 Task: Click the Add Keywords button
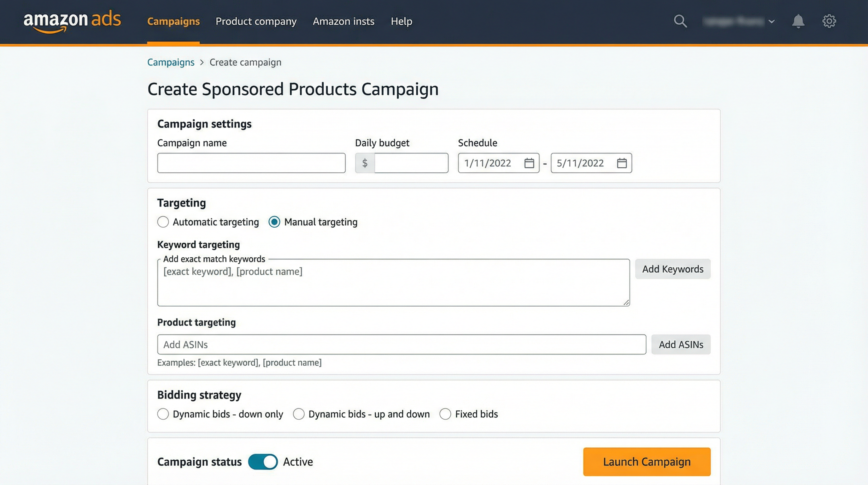(672, 269)
